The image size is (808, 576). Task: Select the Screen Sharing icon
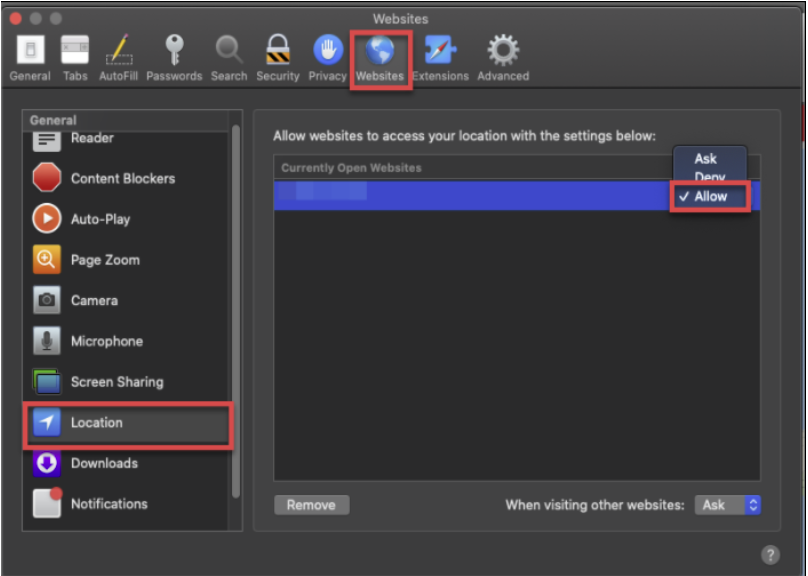(x=46, y=381)
